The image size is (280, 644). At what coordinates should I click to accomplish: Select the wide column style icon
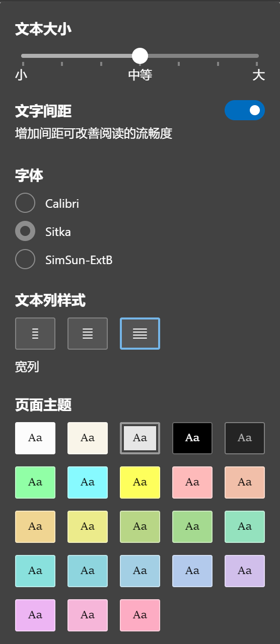pos(140,334)
